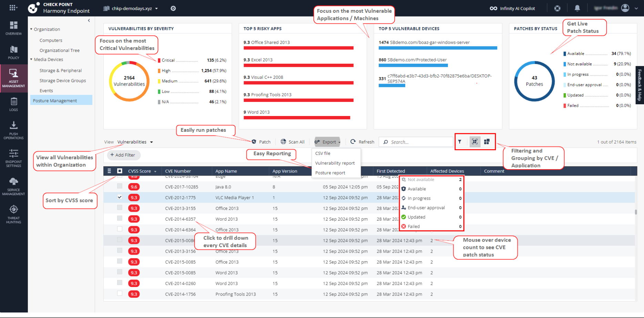Screen dimensions: 644x318
Task: Toggle the select-all checkbox in table header
Action: [120, 171]
